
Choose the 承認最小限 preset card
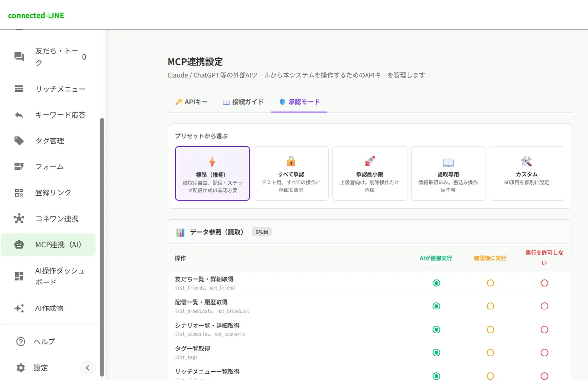point(369,174)
